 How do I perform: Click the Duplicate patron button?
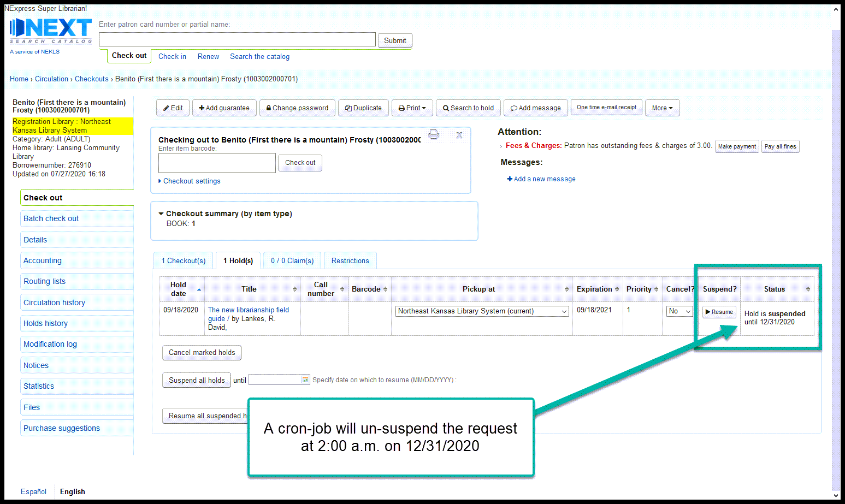(x=363, y=108)
